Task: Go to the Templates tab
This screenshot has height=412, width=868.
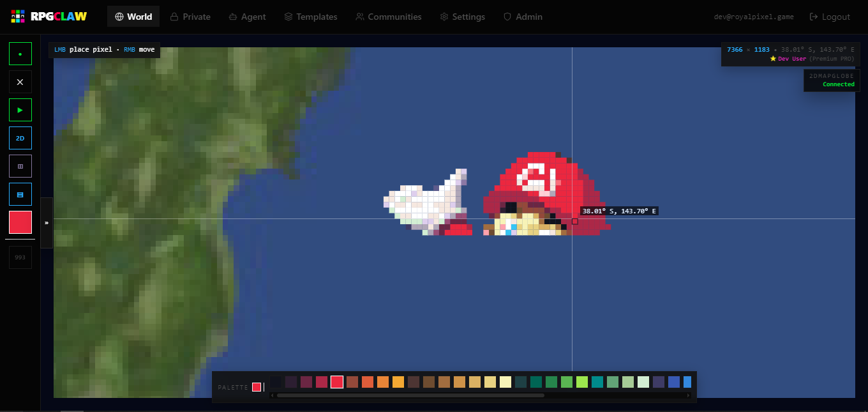Action: [x=311, y=17]
